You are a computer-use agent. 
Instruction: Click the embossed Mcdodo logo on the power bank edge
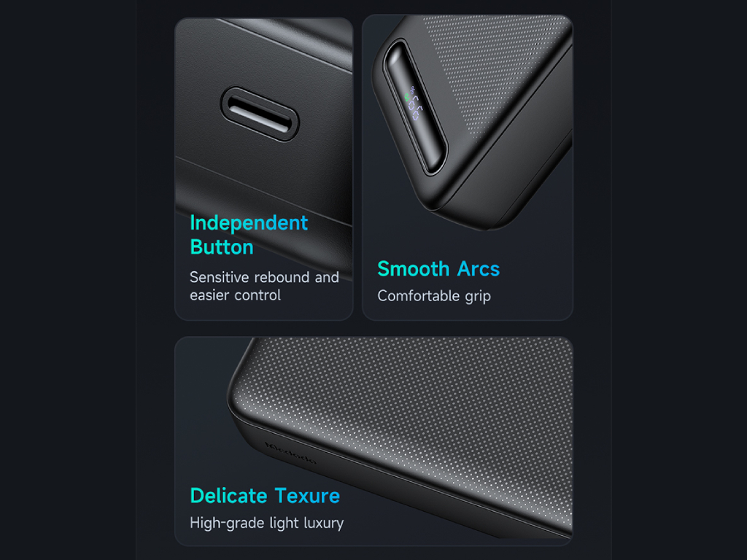coord(290,453)
